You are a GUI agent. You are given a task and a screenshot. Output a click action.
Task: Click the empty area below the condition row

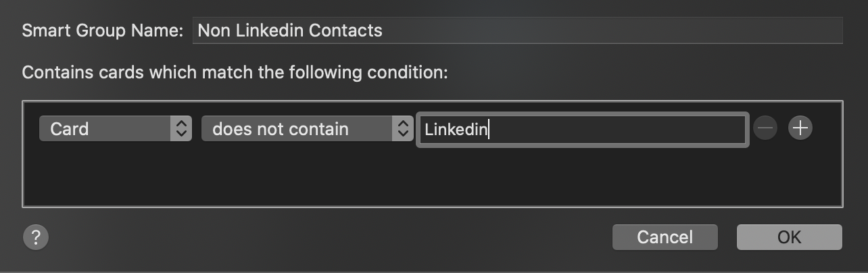coord(433,176)
